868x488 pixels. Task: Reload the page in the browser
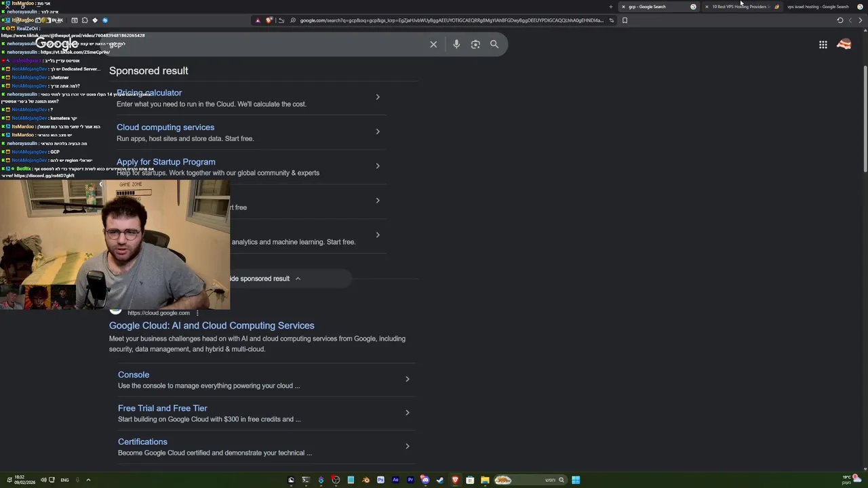click(x=840, y=20)
